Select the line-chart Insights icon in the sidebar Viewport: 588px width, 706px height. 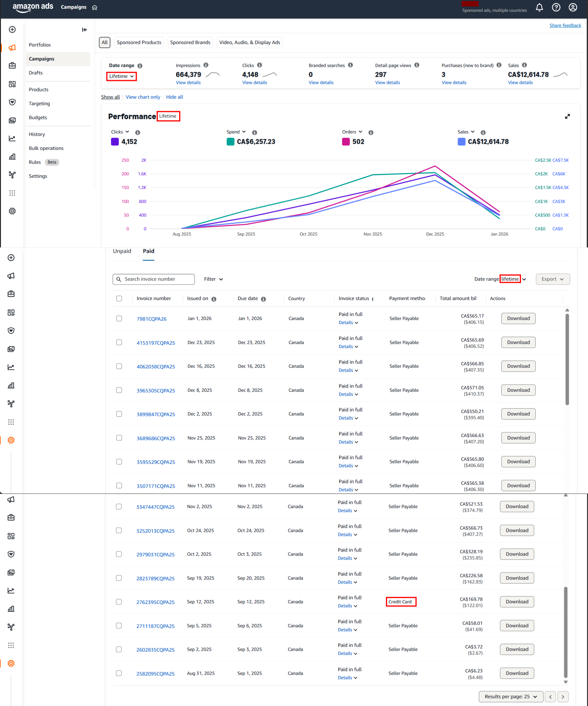coord(12,138)
